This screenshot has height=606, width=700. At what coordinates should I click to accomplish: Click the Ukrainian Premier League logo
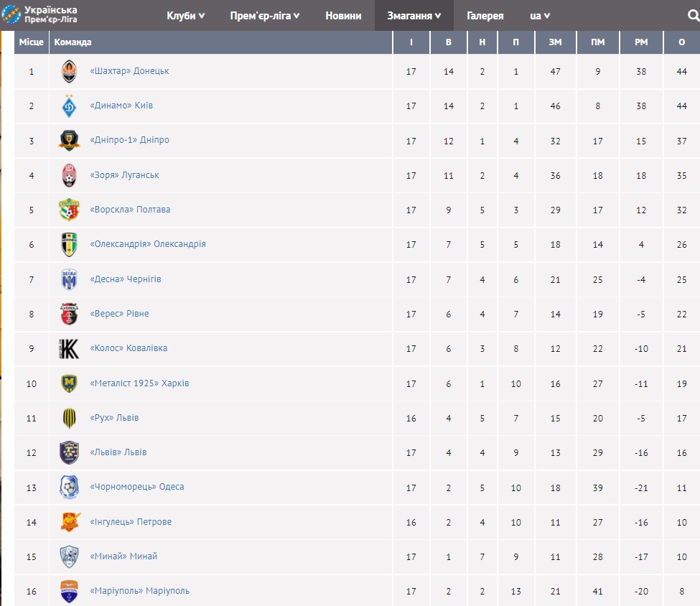(x=40, y=14)
